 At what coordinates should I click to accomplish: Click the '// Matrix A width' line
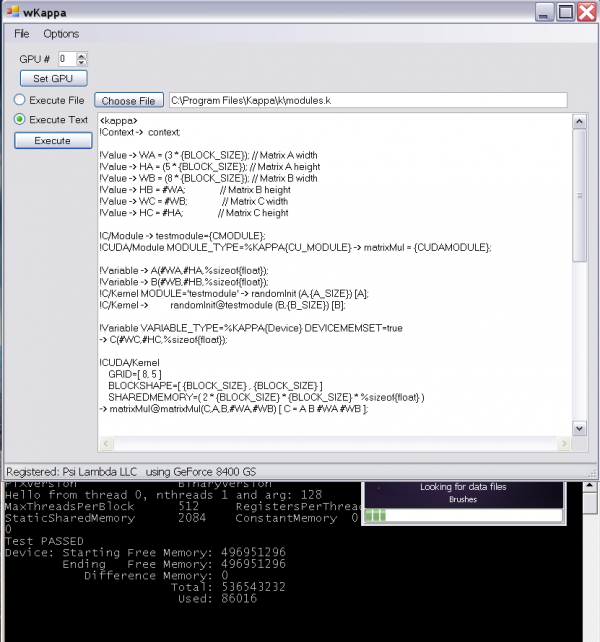208,155
